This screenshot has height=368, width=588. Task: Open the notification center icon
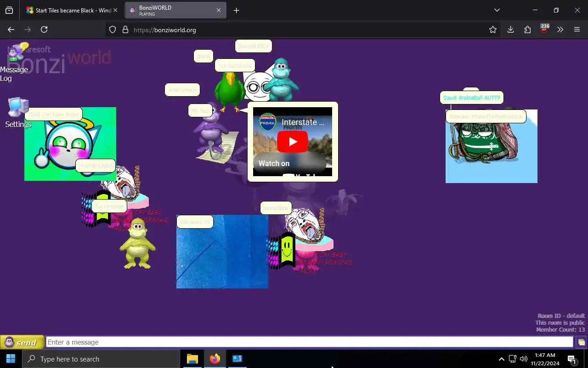tap(572, 360)
